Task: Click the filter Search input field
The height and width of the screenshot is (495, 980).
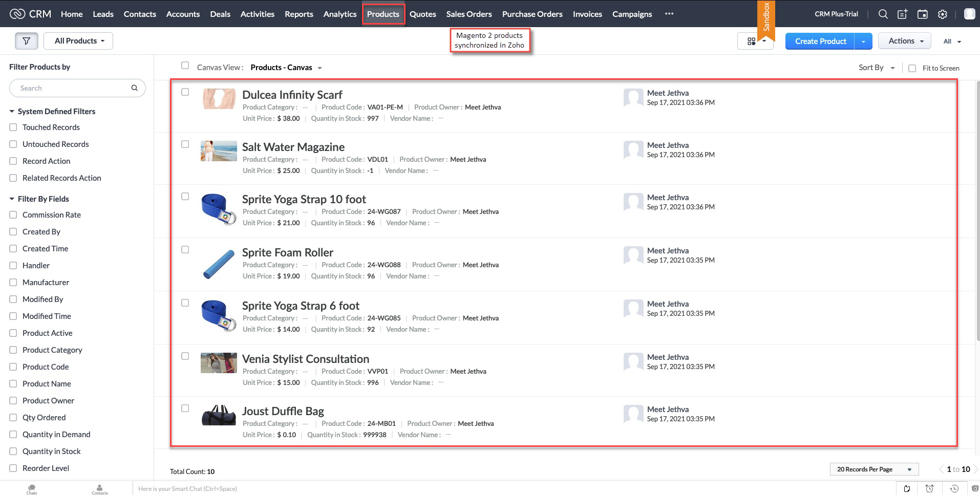Action: point(77,88)
